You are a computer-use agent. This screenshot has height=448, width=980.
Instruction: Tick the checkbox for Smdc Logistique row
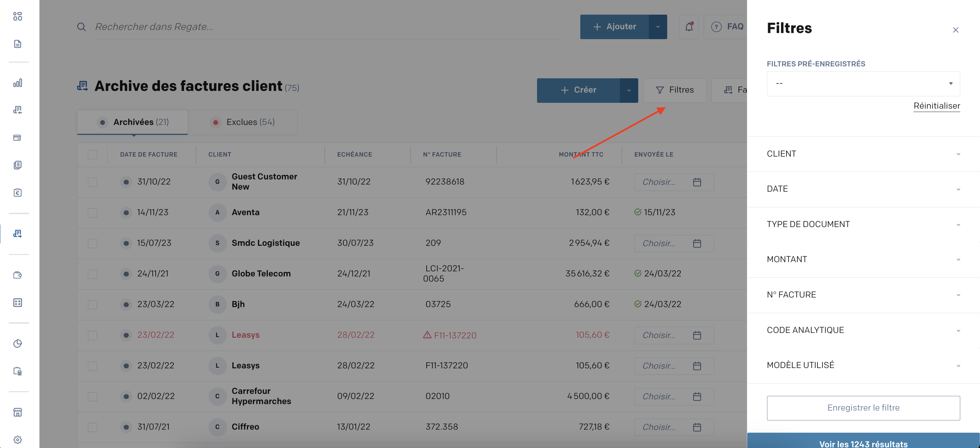[92, 243]
